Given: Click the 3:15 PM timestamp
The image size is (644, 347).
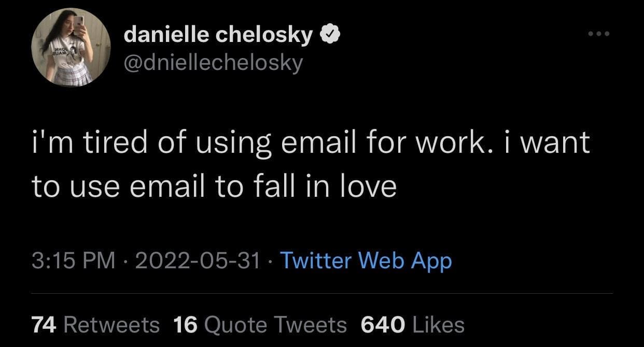Looking at the screenshot, I should (x=73, y=261).
